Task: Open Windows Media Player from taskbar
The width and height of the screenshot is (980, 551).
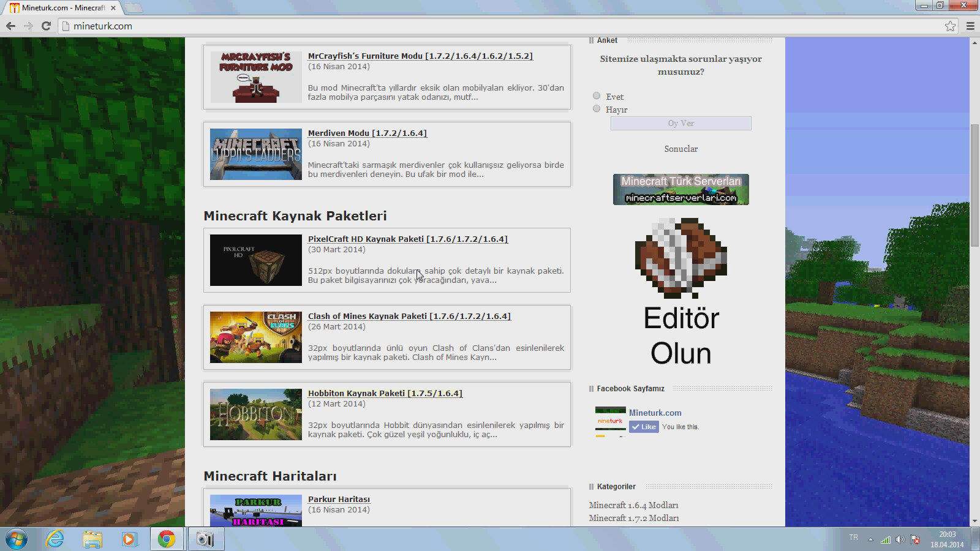Action: pos(129,539)
